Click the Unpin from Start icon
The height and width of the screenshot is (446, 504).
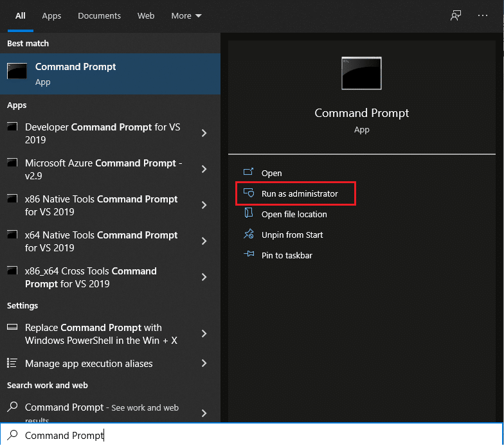[249, 235]
